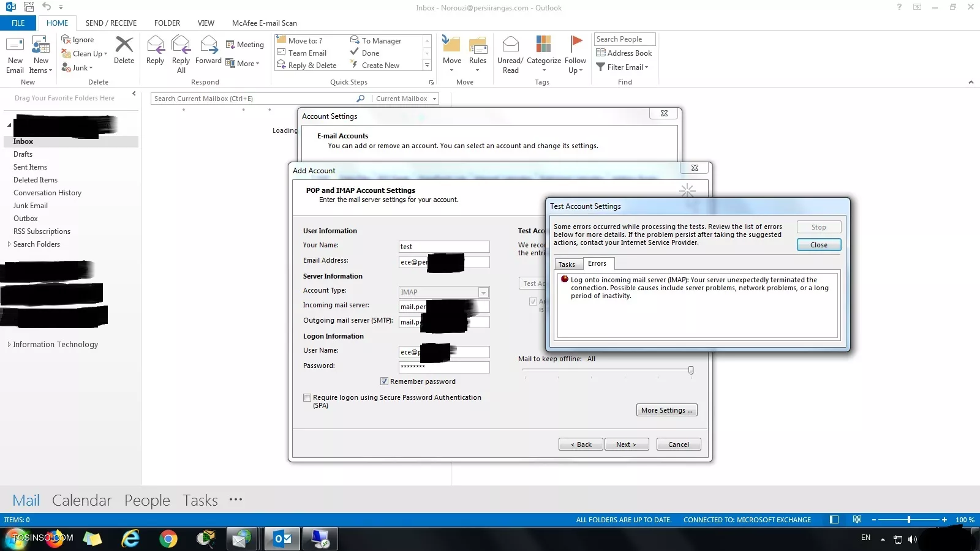Select Errors tab in Test Account Settings
Screen dimensions: 980x551
[x=597, y=263]
